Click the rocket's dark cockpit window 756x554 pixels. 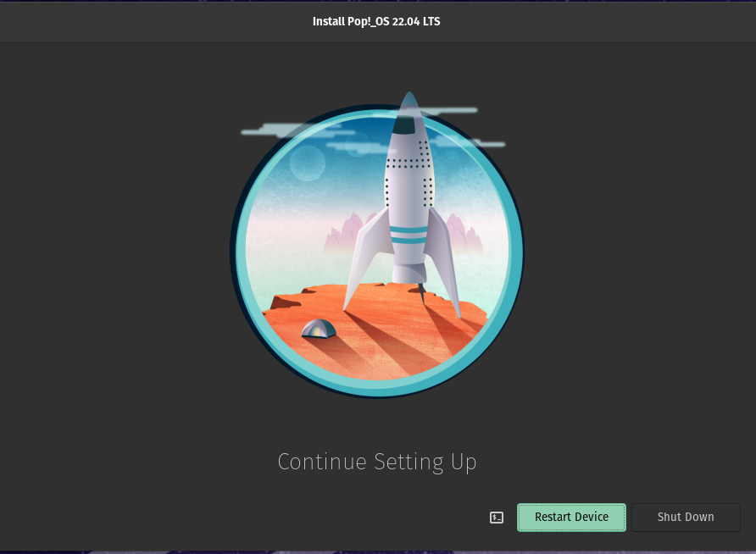coord(404,125)
